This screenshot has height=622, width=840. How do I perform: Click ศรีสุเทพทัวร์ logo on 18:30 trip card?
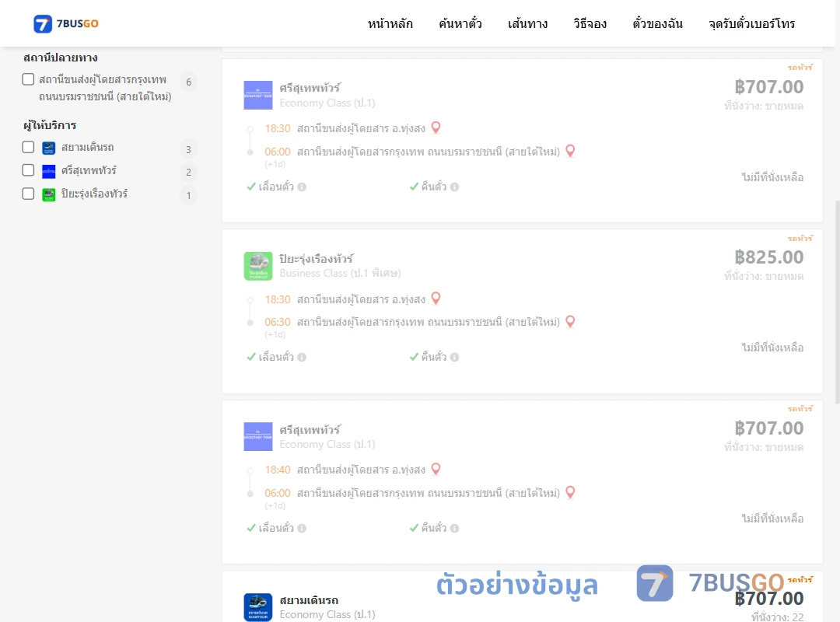point(258,96)
